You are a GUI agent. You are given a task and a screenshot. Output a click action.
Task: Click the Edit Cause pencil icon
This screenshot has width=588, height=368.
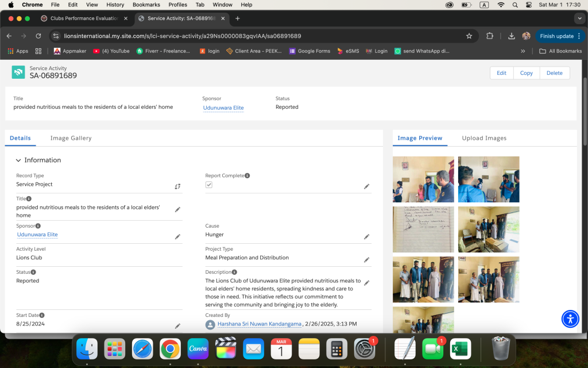tap(367, 236)
